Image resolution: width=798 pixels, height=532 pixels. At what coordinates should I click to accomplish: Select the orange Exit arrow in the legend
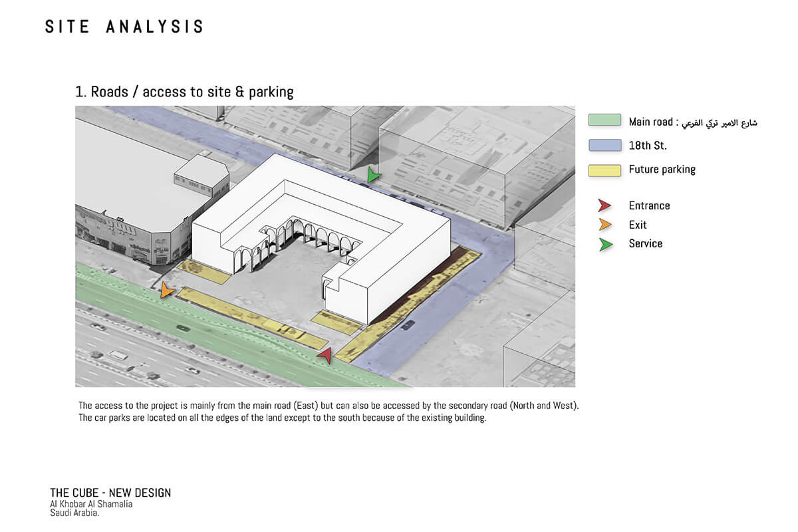click(604, 224)
